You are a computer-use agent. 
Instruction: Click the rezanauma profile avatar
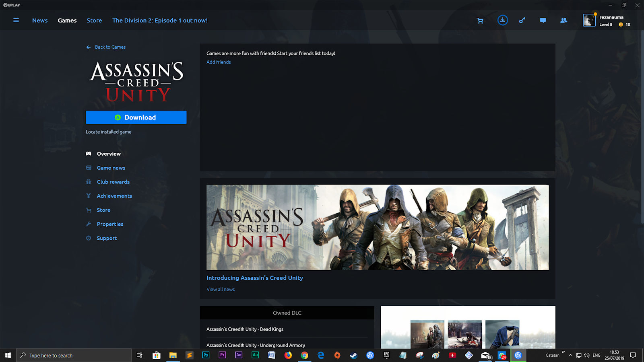point(589,20)
